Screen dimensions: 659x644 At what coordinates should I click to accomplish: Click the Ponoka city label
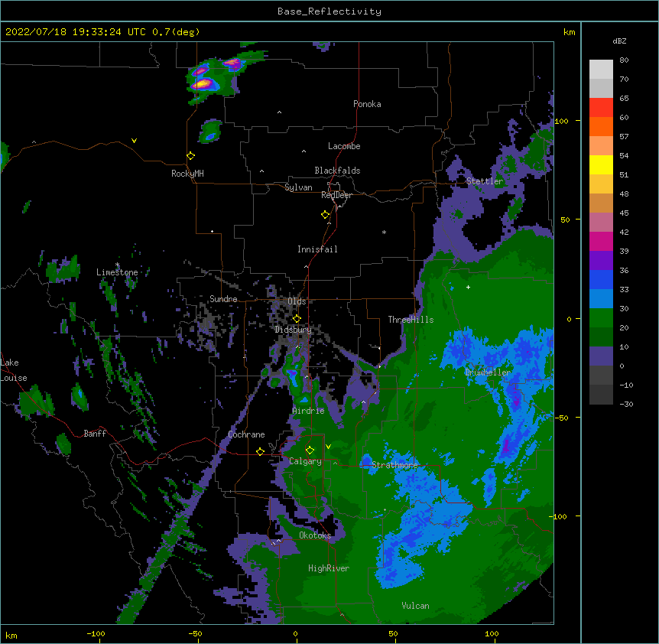coord(367,104)
